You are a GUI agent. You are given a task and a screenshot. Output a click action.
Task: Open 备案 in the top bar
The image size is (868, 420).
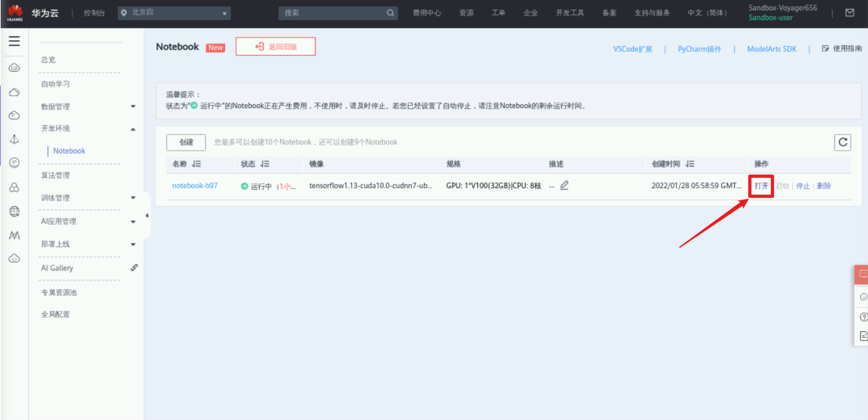[x=609, y=13]
